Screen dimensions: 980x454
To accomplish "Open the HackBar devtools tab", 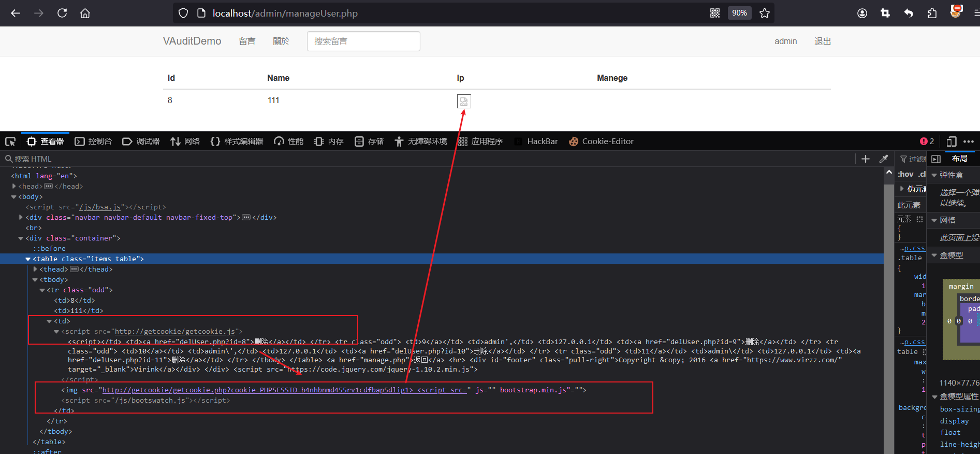I will click(x=536, y=141).
